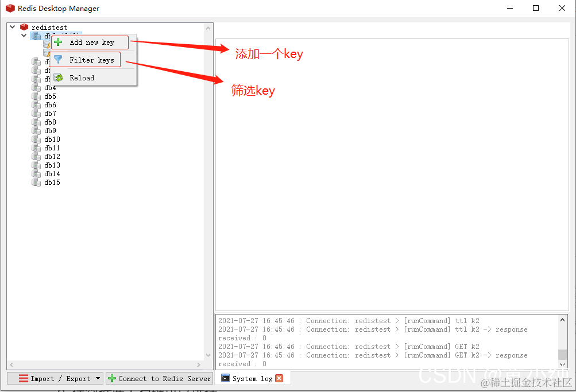The image size is (576, 392).
Task: Click the Reload refresh icon
Action: 58,77
